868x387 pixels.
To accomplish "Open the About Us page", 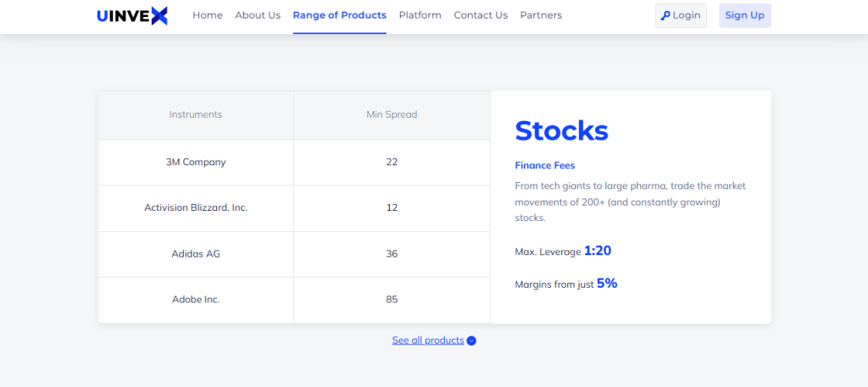I will coord(258,15).
